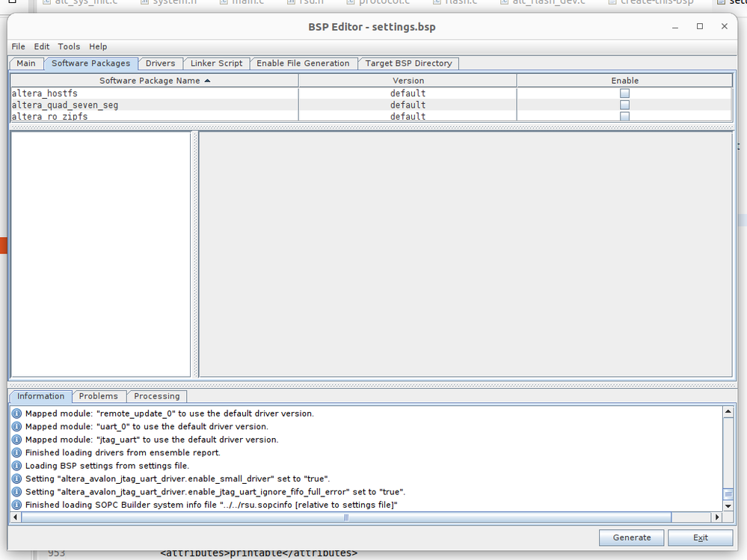Open the Help menu

[x=98, y=46]
